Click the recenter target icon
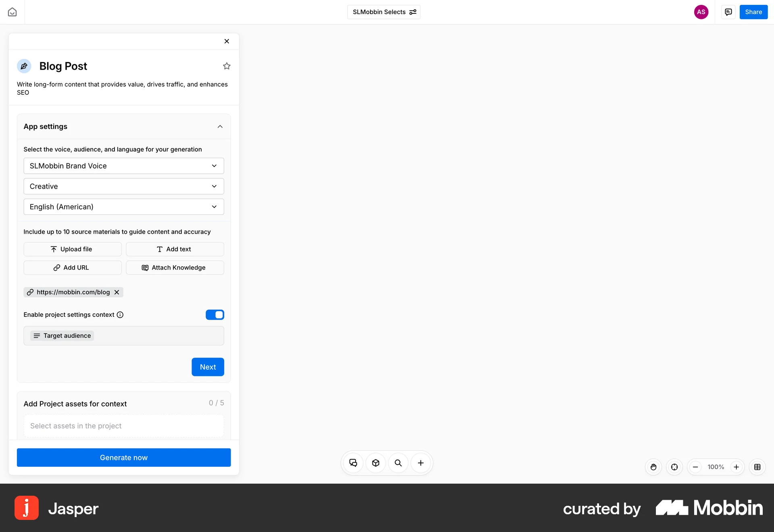 pos(674,467)
